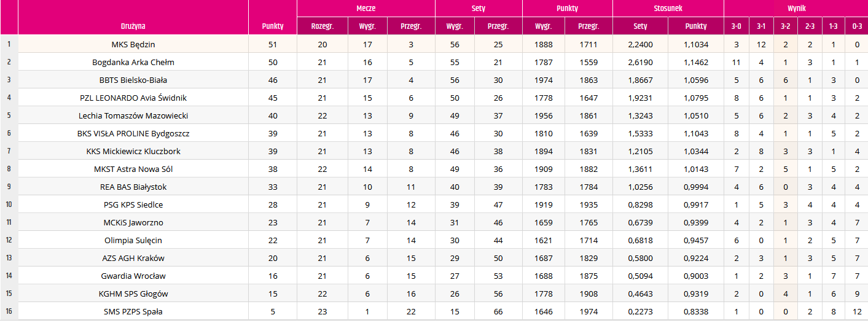Sort by the Rozegr. matches column
This screenshot has width=868, height=323.
pyautogui.click(x=321, y=26)
